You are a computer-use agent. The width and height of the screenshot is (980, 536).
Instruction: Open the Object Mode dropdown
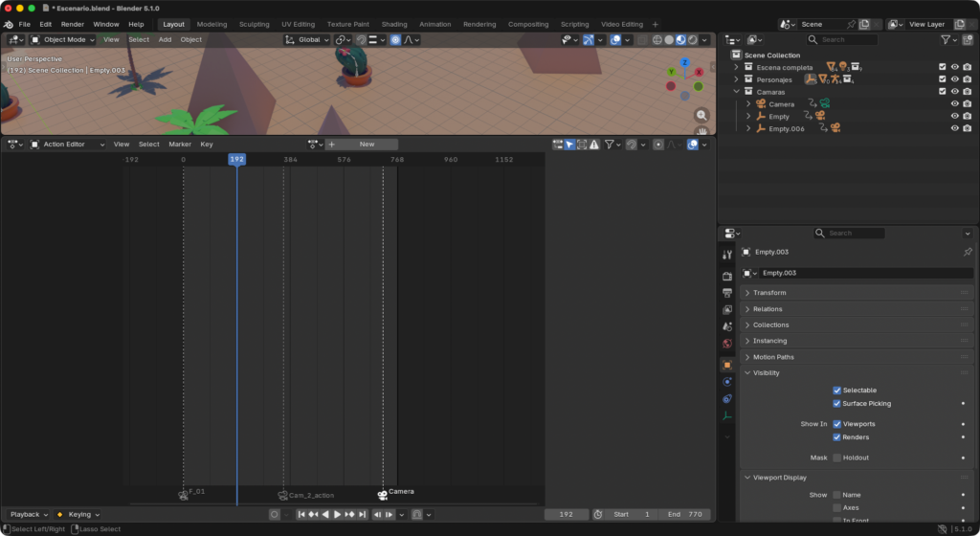point(63,39)
